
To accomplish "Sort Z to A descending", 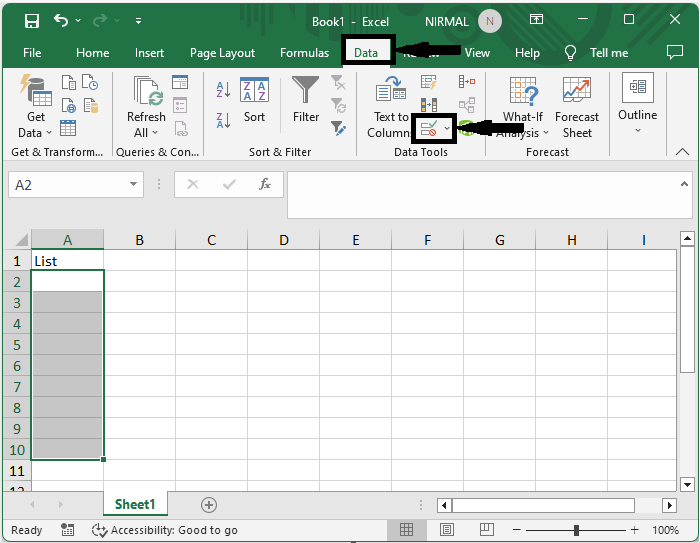I will 223,121.
